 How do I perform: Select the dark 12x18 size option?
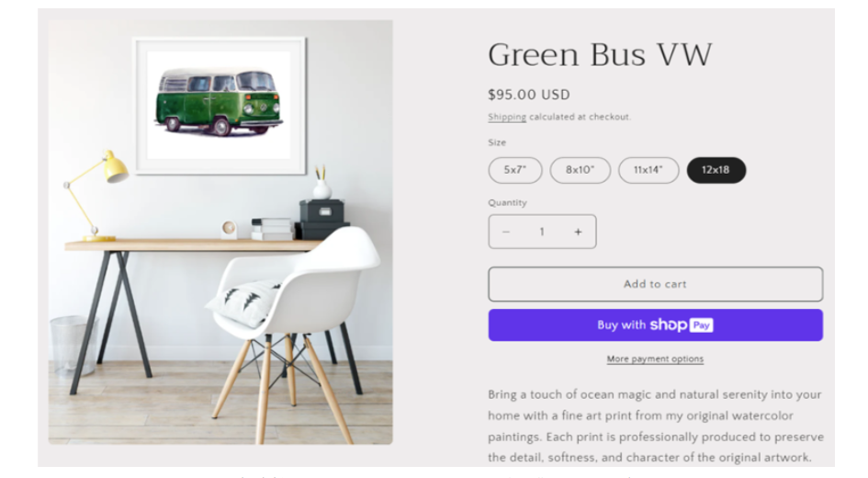pyautogui.click(x=716, y=170)
